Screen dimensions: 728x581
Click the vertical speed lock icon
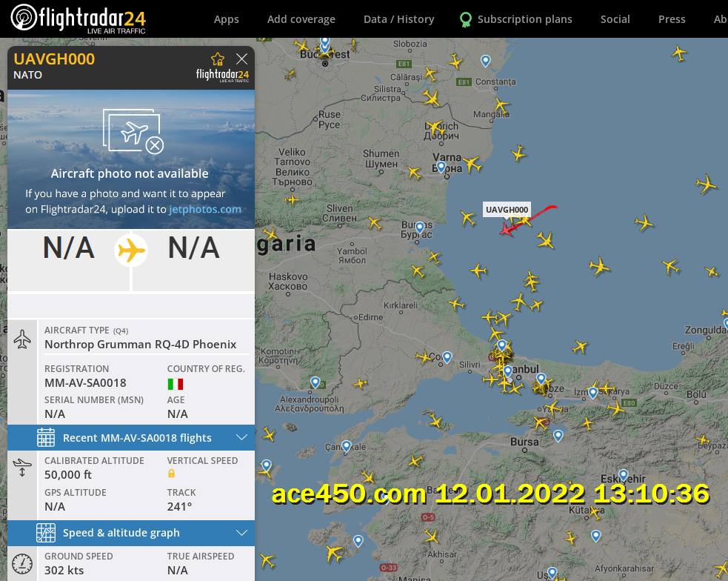[x=171, y=474]
